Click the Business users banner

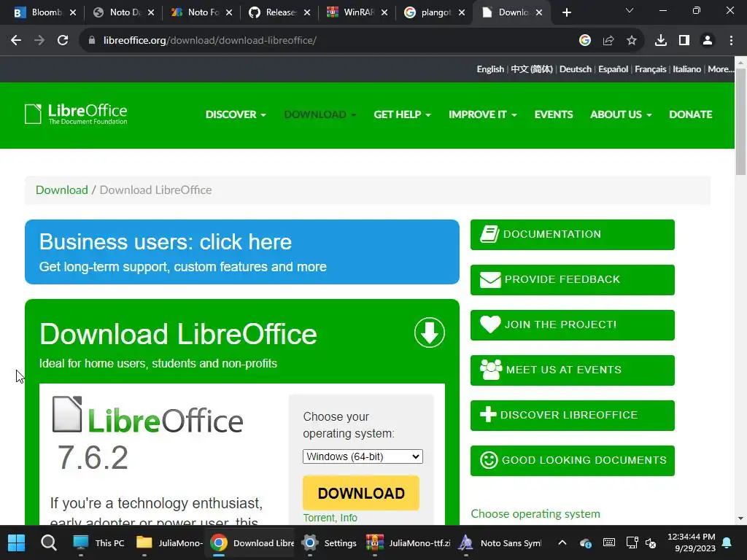[x=242, y=252]
